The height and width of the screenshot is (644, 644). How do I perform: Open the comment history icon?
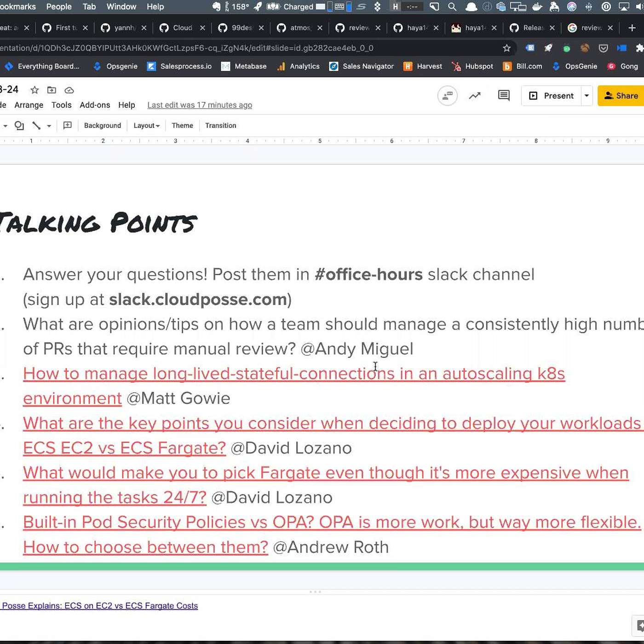(504, 96)
